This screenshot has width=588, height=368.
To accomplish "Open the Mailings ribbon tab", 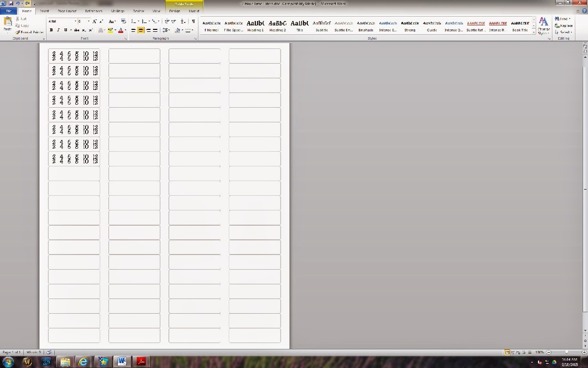I will (117, 11).
